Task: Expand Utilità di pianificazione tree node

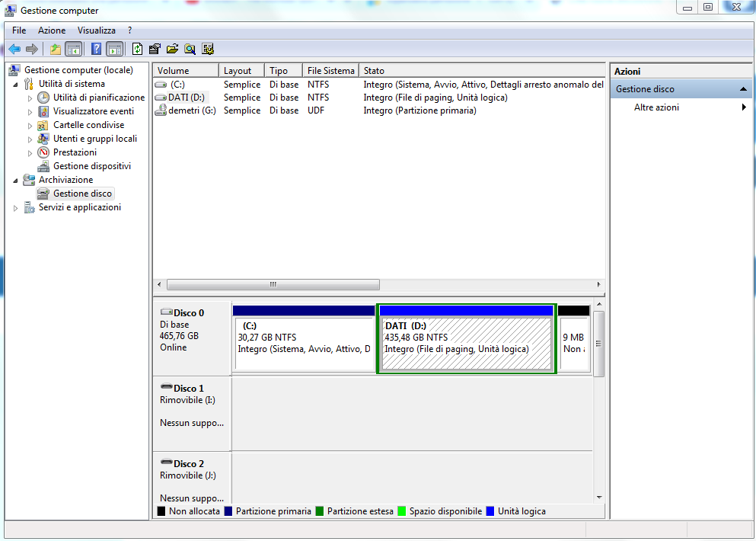Action: pos(30,98)
